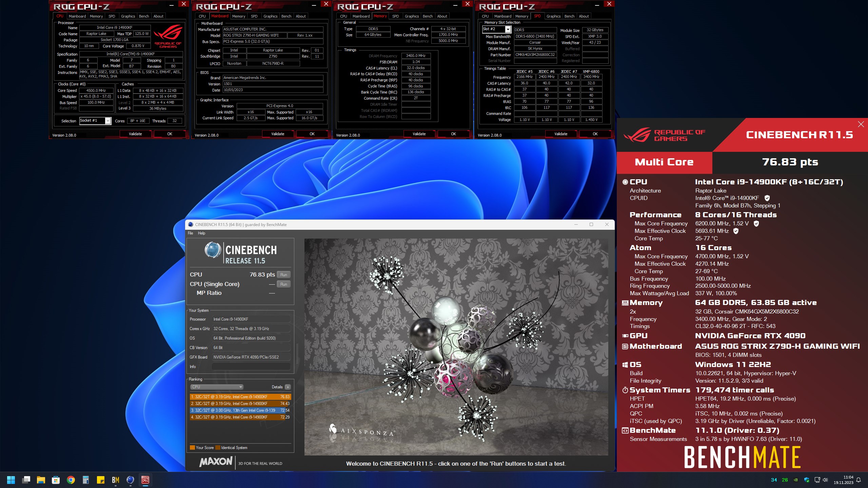Switch to BenchMate via BM taskbar icon
This screenshot has width=868, height=488.
116,480
